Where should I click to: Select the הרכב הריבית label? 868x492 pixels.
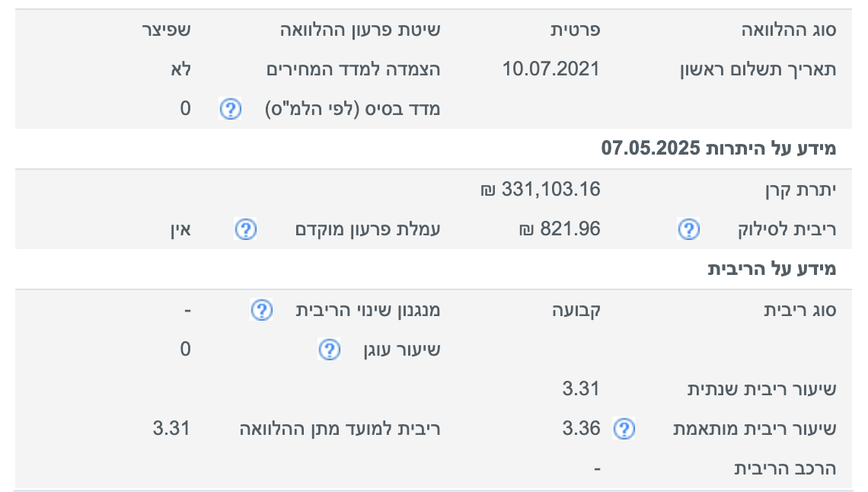[x=785, y=468]
